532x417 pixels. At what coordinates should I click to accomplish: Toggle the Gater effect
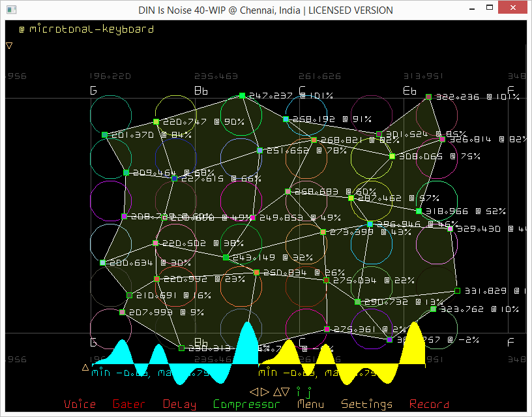(x=129, y=405)
